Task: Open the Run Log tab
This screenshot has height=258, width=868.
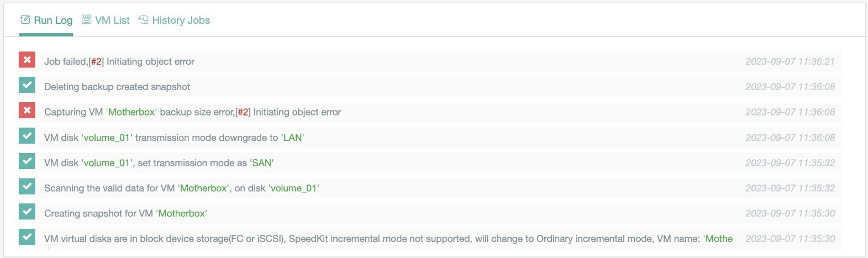Action: click(x=52, y=20)
